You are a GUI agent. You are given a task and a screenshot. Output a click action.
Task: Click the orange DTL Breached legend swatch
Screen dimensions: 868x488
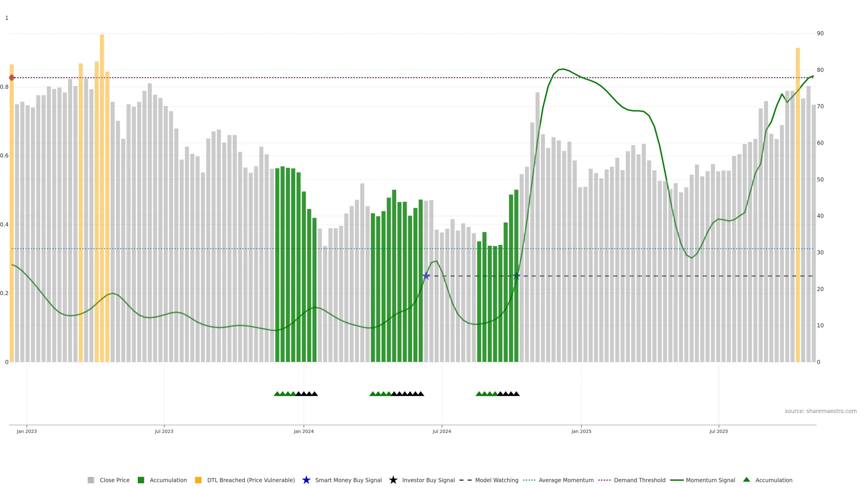click(x=198, y=480)
